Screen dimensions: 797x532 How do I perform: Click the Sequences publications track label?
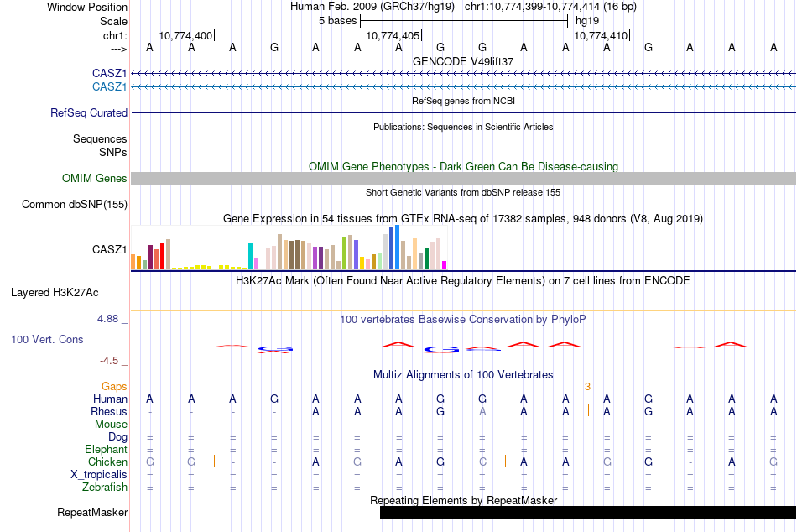pyautogui.click(x=100, y=138)
